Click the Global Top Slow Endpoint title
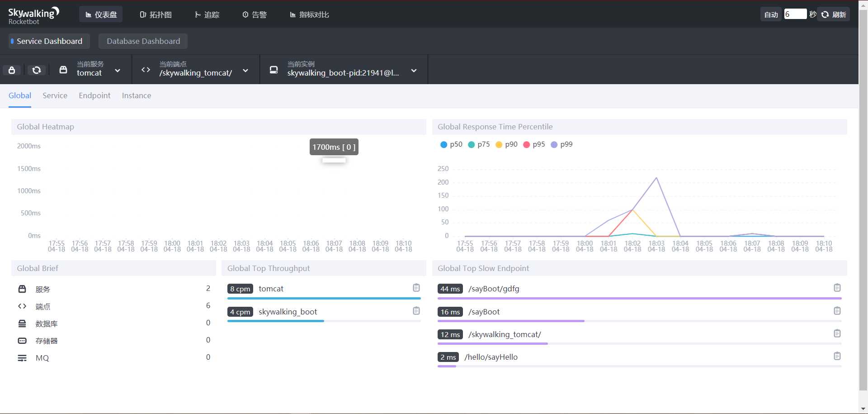Screen dimensions: 868x414 [483, 268]
